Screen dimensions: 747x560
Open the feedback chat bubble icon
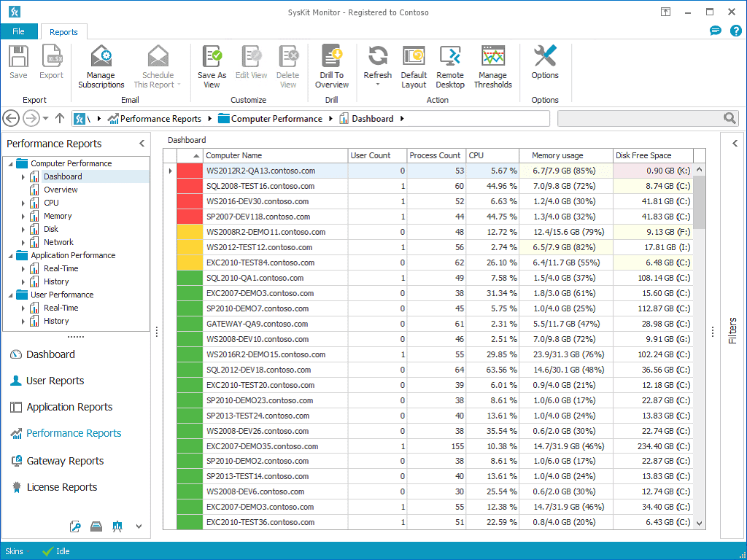pyautogui.click(x=716, y=31)
